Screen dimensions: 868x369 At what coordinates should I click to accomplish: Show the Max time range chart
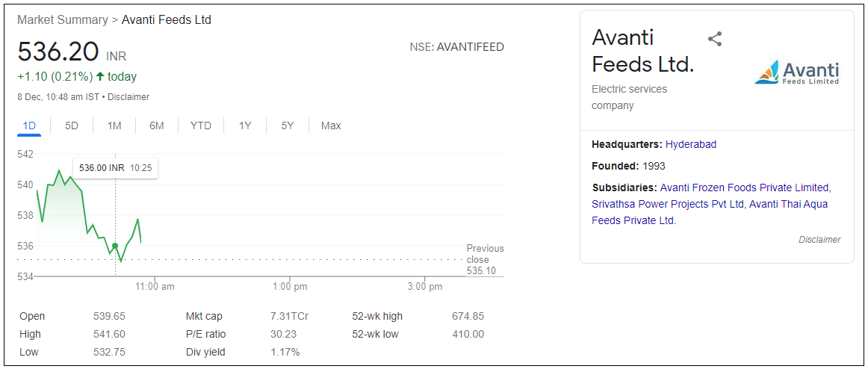331,125
